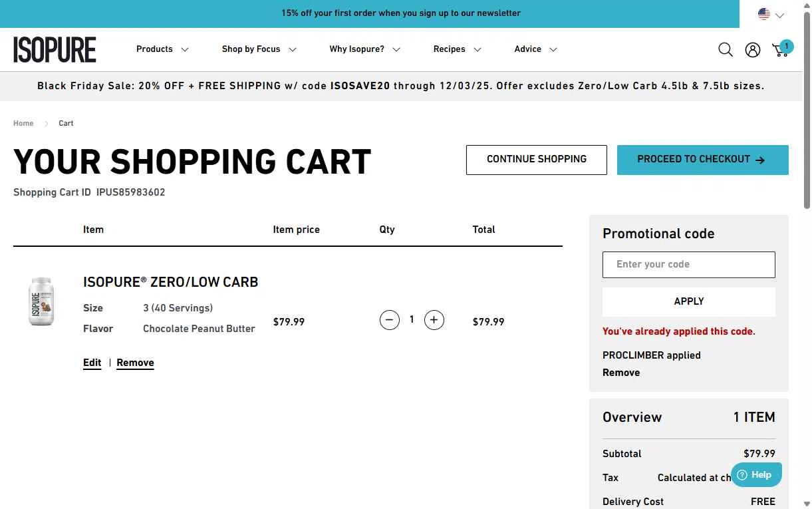
Task: Click the newsletter 15% off banner
Action: point(401,13)
